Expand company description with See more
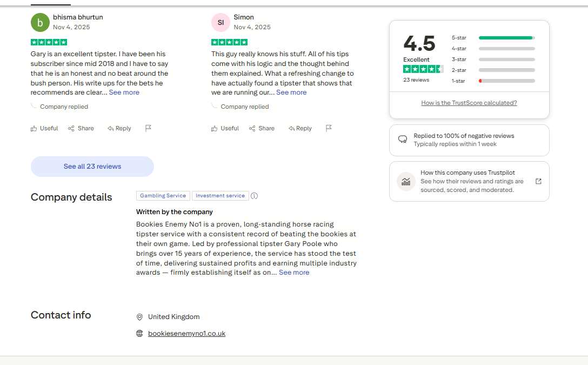 pyautogui.click(x=294, y=273)
